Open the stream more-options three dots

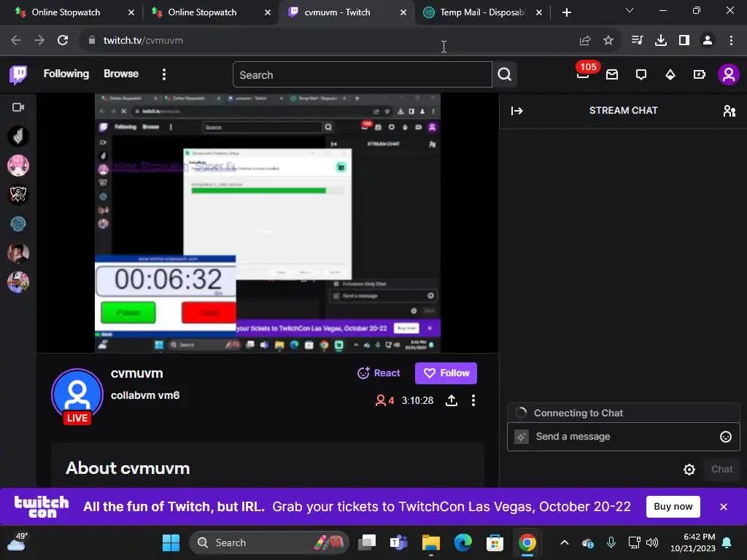(473, 400)
